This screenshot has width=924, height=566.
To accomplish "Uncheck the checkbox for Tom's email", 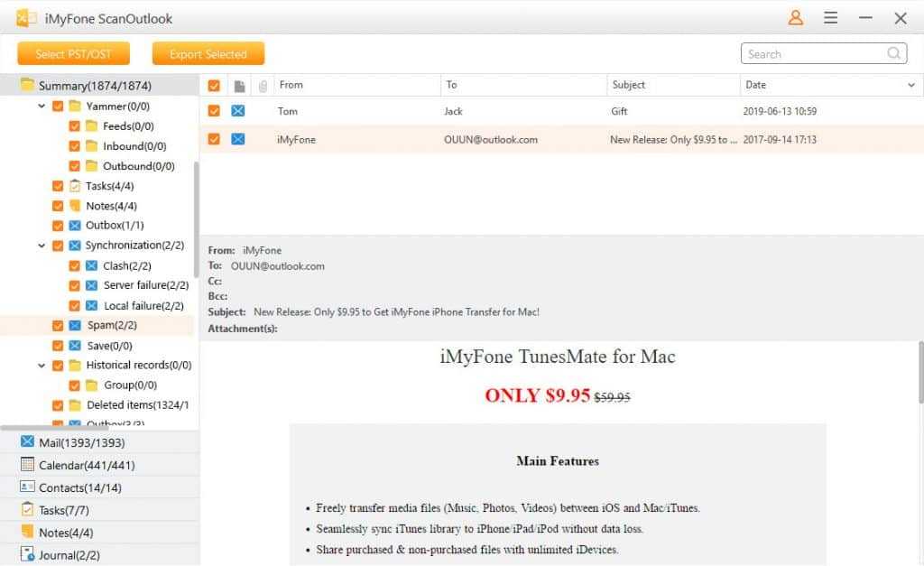I will click(x=214, y=111).
